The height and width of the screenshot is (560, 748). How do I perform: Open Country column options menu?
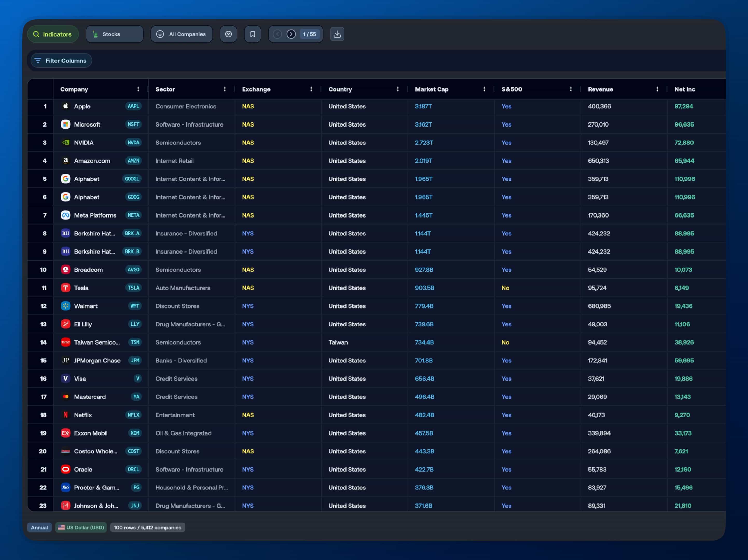(x=398, y=89)
